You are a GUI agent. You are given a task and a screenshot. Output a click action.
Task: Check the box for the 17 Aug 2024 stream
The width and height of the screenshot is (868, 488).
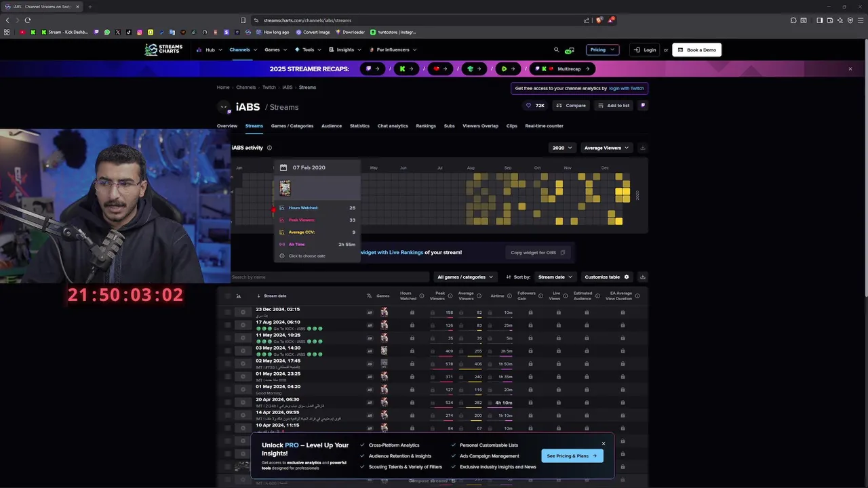pyautogui.click(x=227, y=325)
